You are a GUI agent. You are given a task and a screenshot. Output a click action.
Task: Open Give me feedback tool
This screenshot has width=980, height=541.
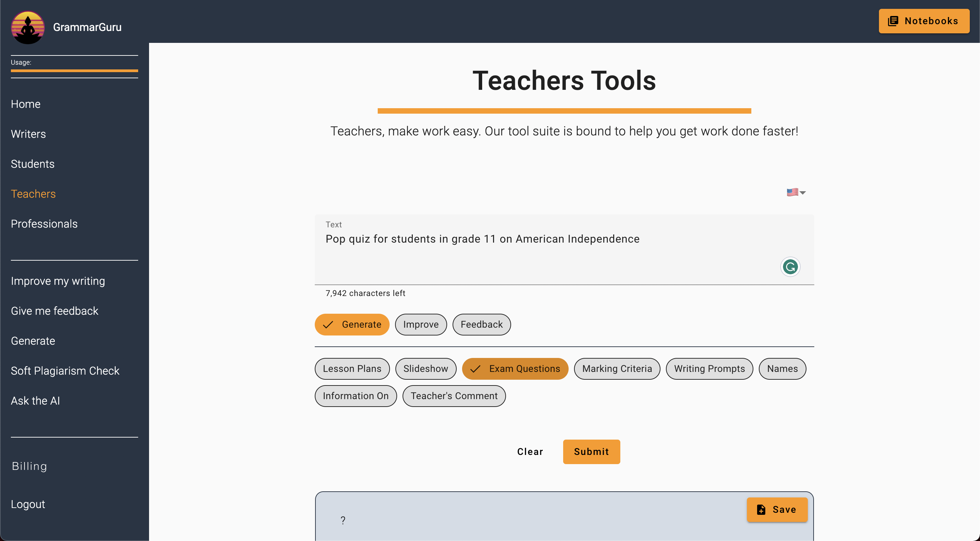point(54,311)
